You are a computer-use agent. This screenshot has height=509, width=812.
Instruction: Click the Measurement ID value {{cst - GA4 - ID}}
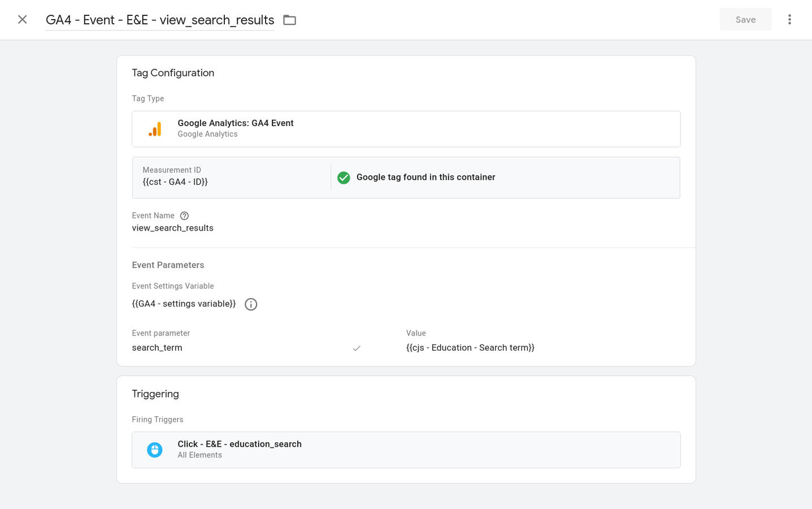pos(175,182)
